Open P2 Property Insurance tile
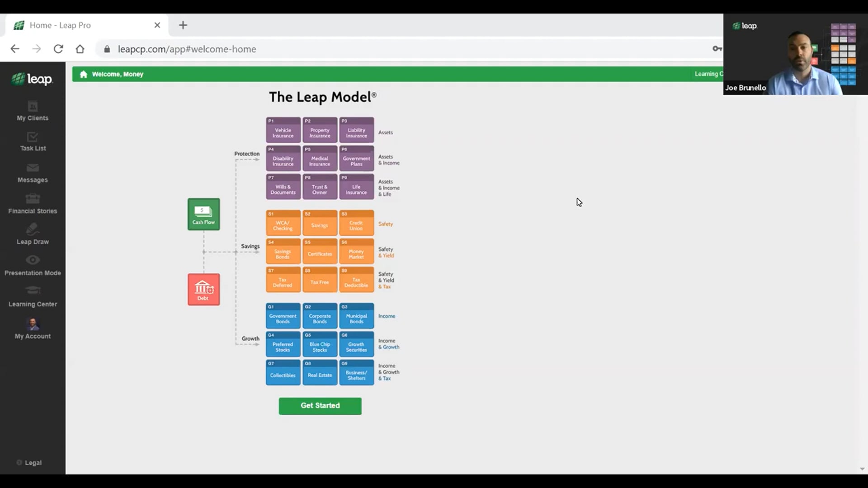Viewport: 868px width, 488px height. click(320, 130)
